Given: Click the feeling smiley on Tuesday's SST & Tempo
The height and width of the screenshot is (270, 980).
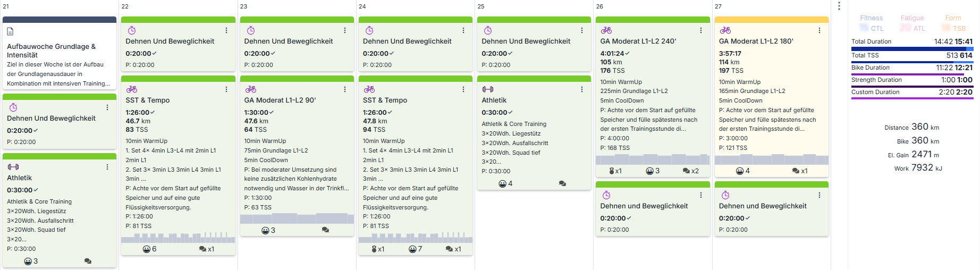Looking at the screenshot, I should pyautogui.click(x=147, y=249).
